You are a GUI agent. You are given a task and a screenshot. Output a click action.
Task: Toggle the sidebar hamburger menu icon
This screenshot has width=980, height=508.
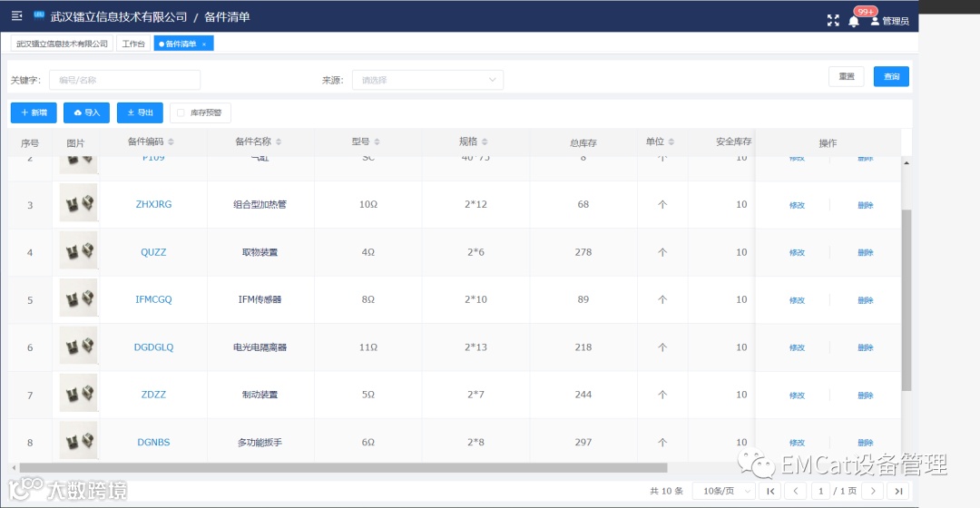click(17, 15)
